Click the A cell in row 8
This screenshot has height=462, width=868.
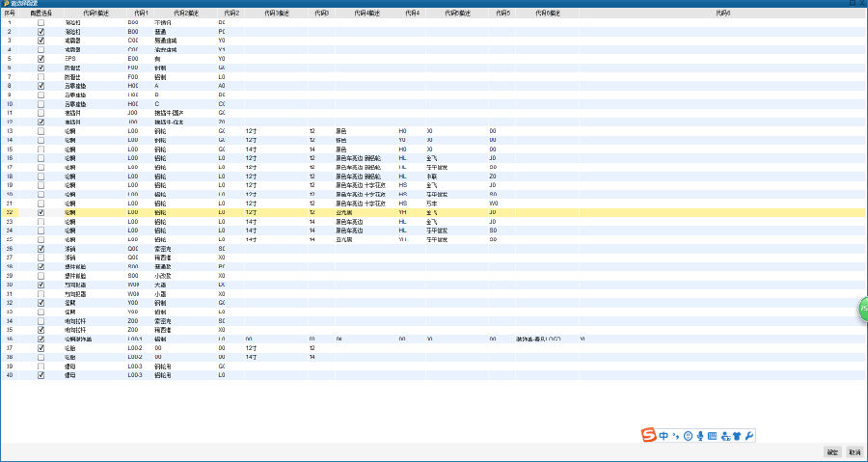[x=157, y=86]
